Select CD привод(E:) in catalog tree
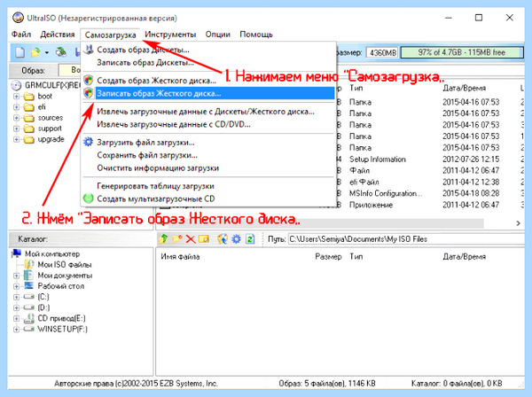This screenshot has height=397, width=532. (x=61, y=318)
